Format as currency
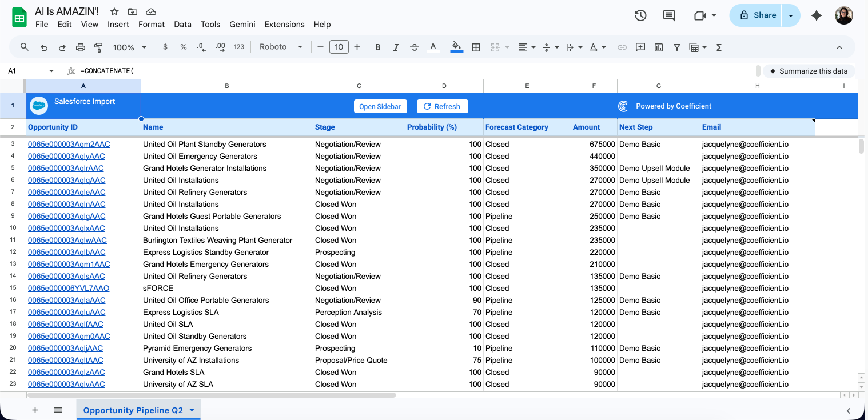The height and width of the screenshot is (420, 868). coord(165,47)
